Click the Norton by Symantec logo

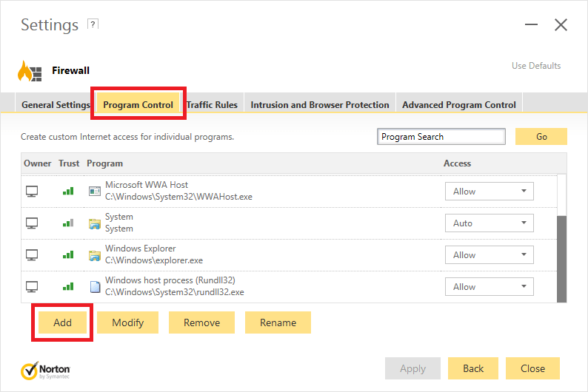tap(46, 370)
